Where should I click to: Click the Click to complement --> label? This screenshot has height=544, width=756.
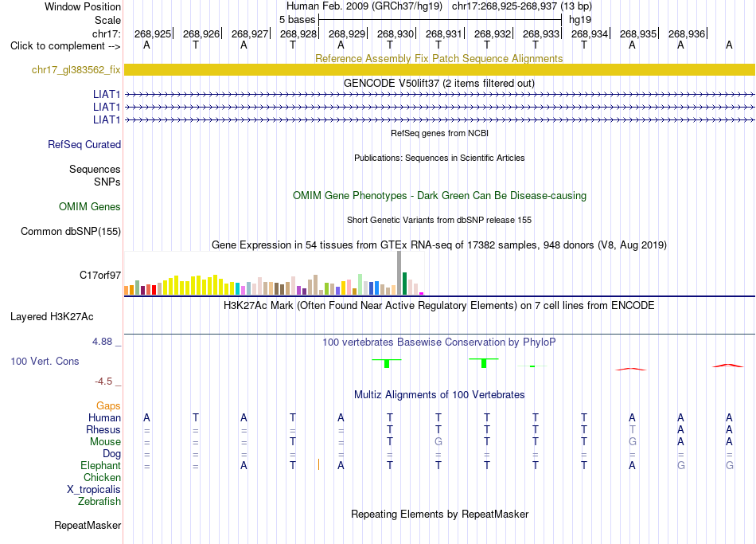[65, 46]
